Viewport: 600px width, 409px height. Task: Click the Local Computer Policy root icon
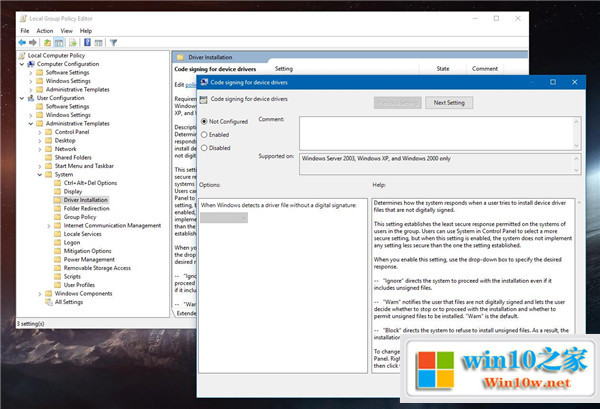[22, 55]
